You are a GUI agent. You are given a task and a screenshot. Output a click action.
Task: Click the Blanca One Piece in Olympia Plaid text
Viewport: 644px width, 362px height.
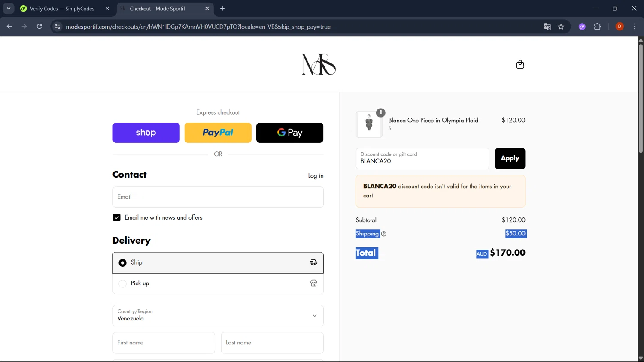pyautogui.click(x=433, y=120)
